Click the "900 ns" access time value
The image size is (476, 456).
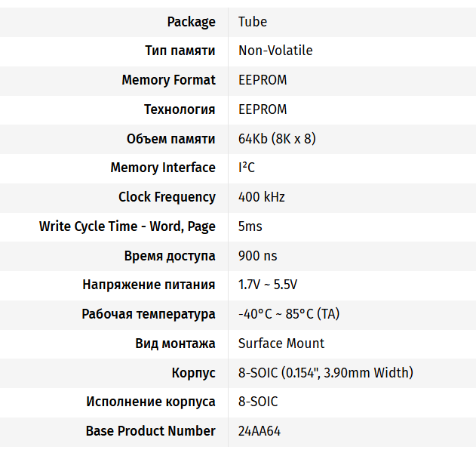pyautogui.click(x=258, y=256)
